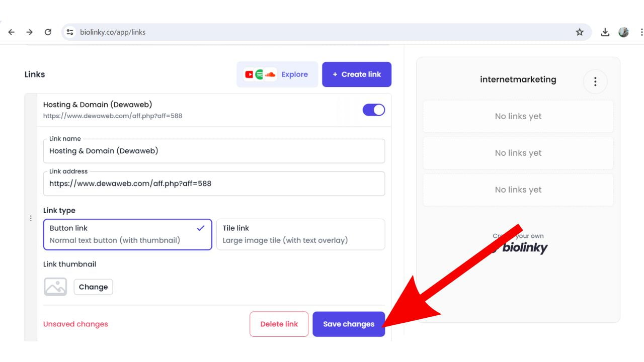Viewport: 644px width, 362px height.
Task: Click the link thumbnail image placeholder
Action: pos(55,287)
